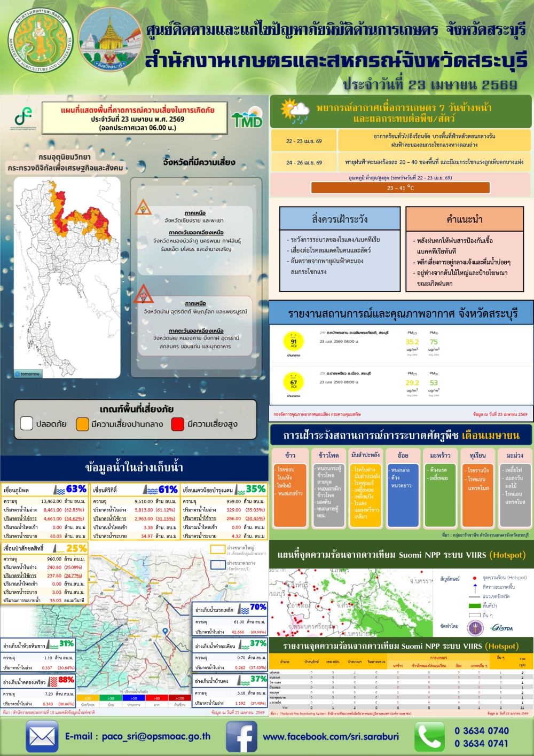
Task: Click the 88% percentage for อ่างเก็บน้ำคลองเพรียว
Action: [66, 680]
